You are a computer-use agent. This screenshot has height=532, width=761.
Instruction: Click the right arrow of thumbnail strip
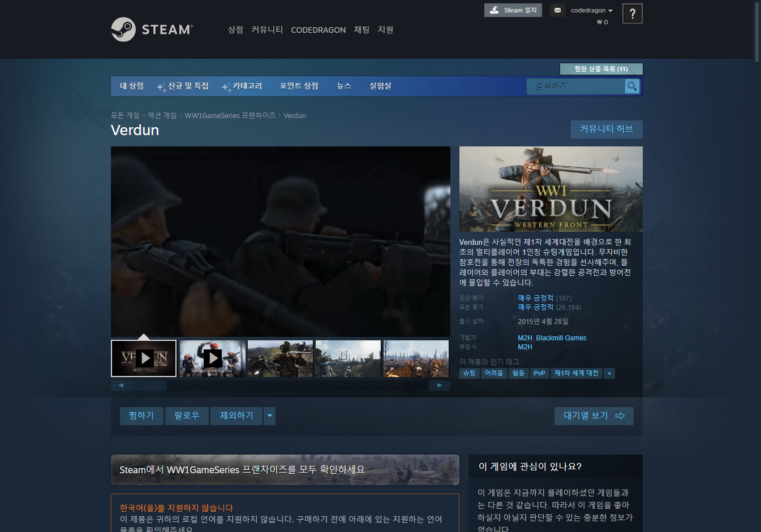(440, 386)
